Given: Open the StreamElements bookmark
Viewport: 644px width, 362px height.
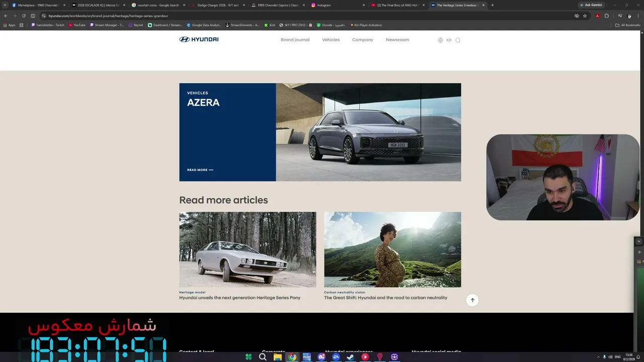Looking at the screenshot, I should [x=243, y=25].
